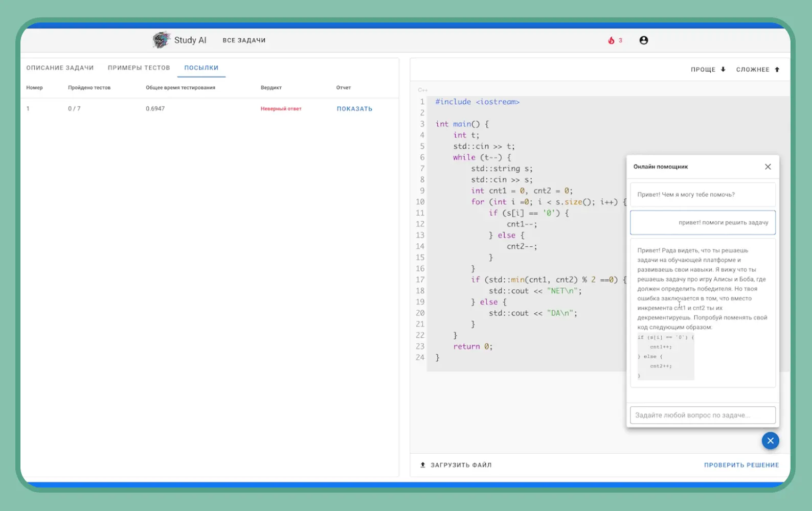
Task: Click the submission number 1 cell
Action: [x=28, y=109]
